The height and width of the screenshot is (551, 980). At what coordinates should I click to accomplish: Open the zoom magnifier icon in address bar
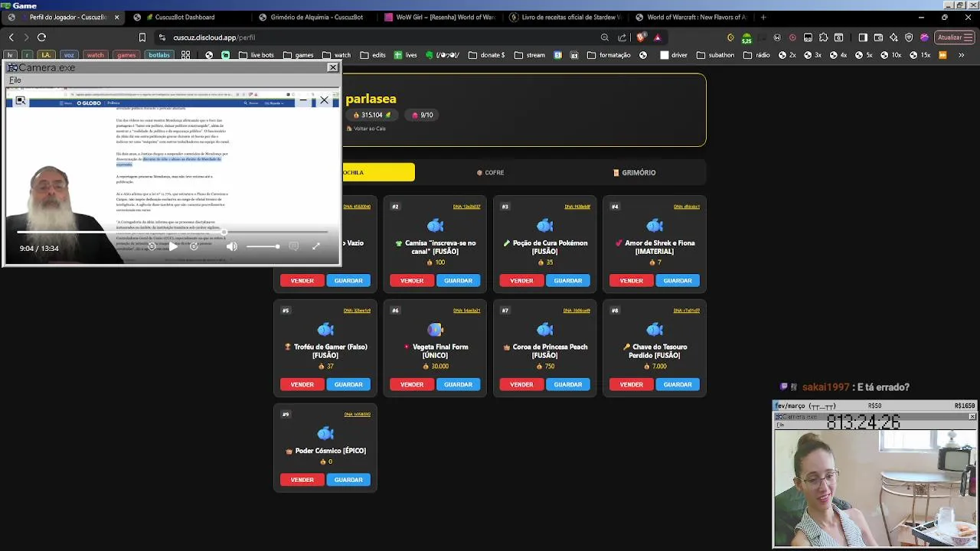coord(605,37)
